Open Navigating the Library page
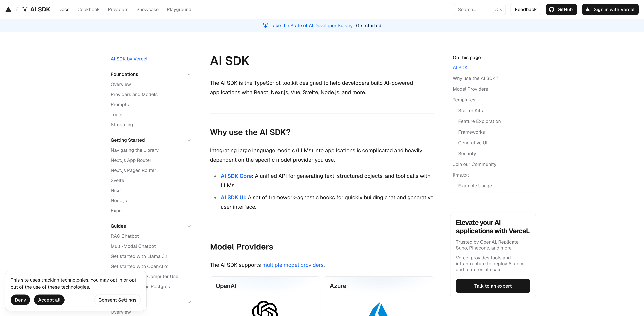 [x=135, y=150]
